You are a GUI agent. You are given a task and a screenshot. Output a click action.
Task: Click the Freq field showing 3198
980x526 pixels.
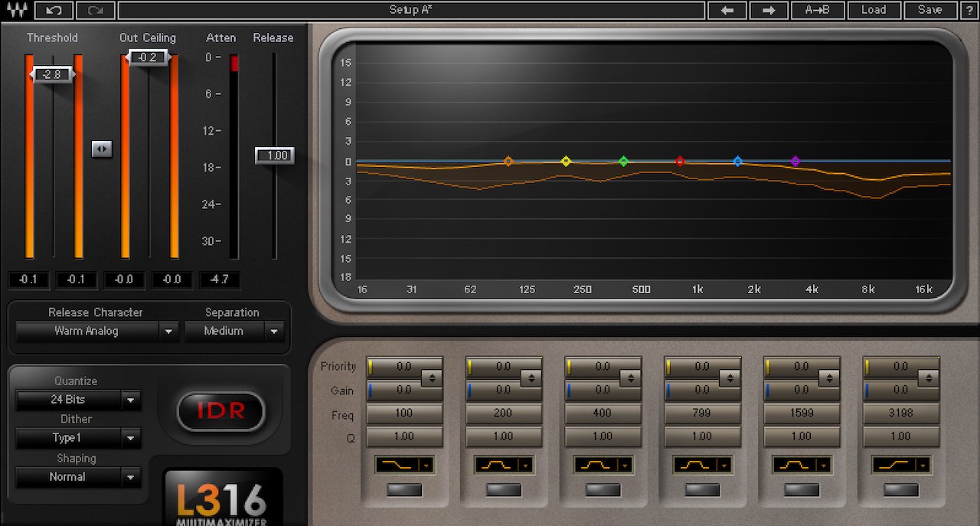pyautogui.click(x=902, y=413)
